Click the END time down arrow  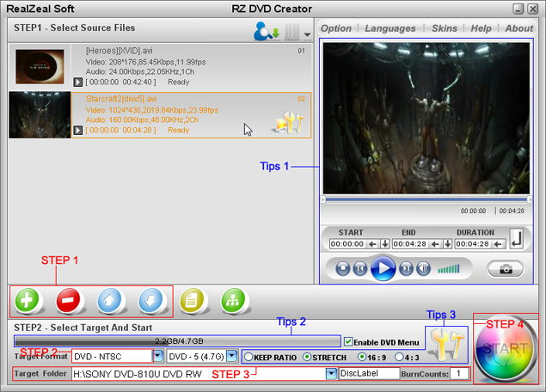[448, 244]
